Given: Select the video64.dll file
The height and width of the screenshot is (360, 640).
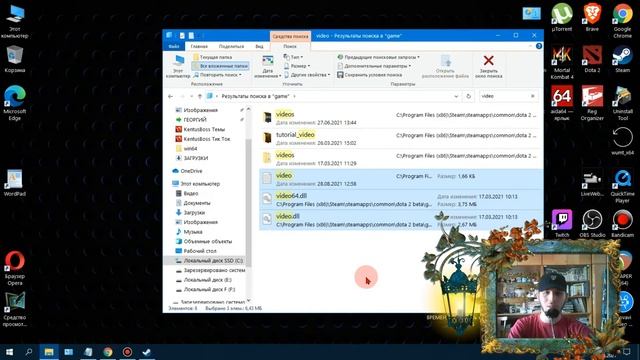Looking at the screenshot, I should (x=401, y=200).
